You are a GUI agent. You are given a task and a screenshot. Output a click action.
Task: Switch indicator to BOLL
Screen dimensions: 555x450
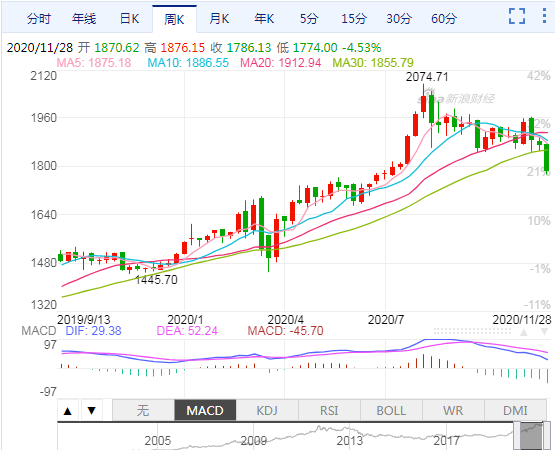[391, 411]
